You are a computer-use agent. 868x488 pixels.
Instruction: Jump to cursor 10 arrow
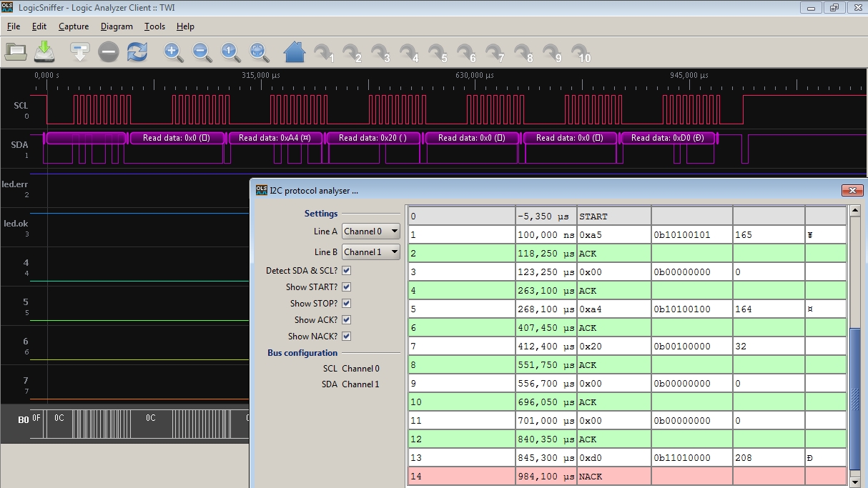pos(581,52)
